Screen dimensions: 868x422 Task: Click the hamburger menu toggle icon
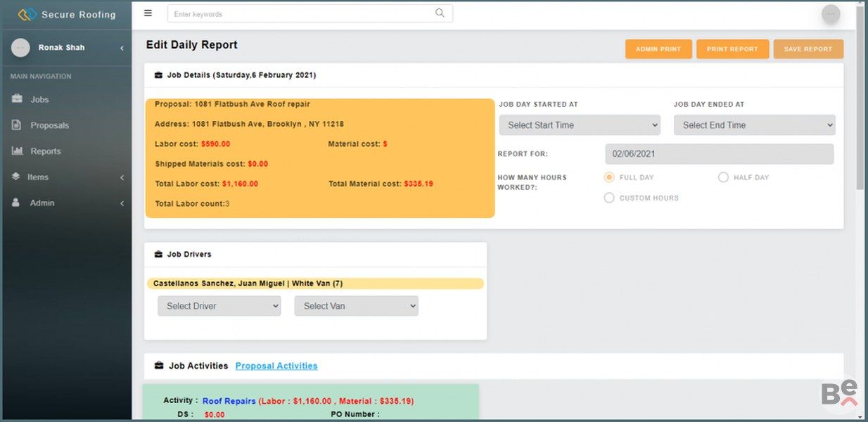point(148,13)
